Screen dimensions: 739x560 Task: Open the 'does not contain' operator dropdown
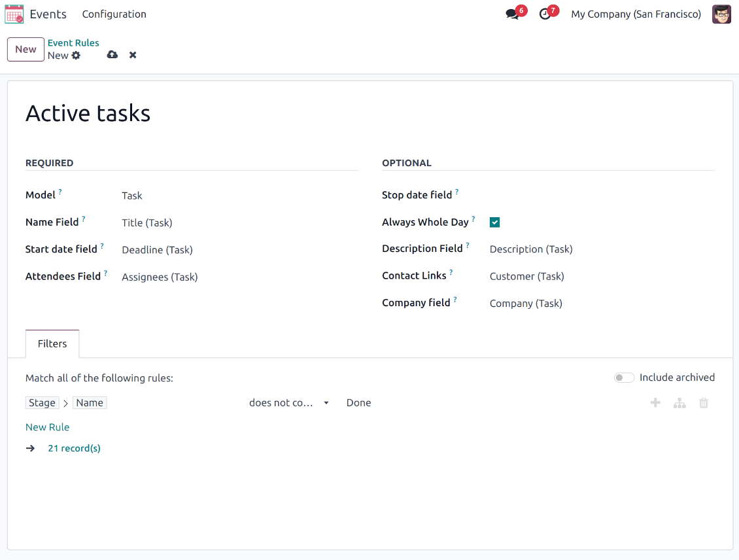[288, 402]
